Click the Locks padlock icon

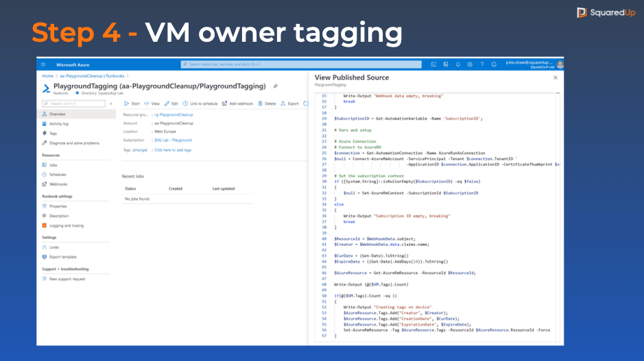[x=45, y=247]
